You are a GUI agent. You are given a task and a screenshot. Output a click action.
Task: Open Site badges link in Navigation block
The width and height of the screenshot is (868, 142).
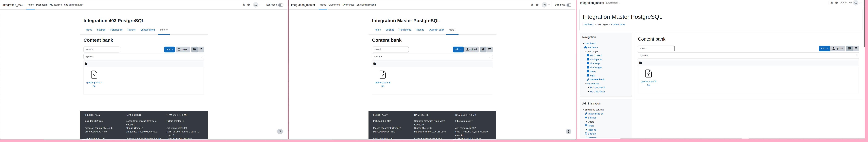tap(596, 67)
